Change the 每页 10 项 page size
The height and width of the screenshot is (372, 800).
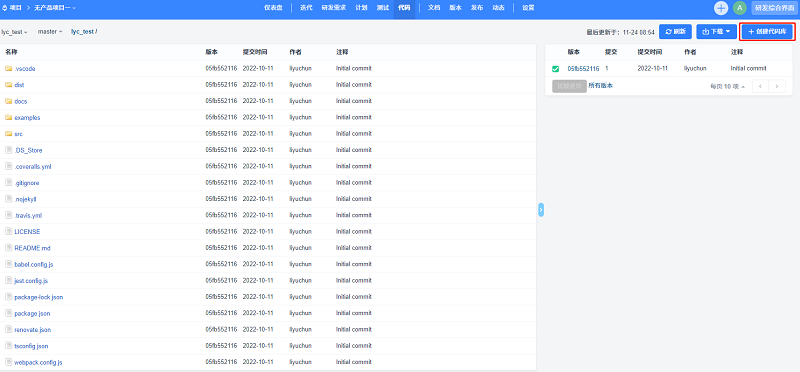click(x=728, y=87)
